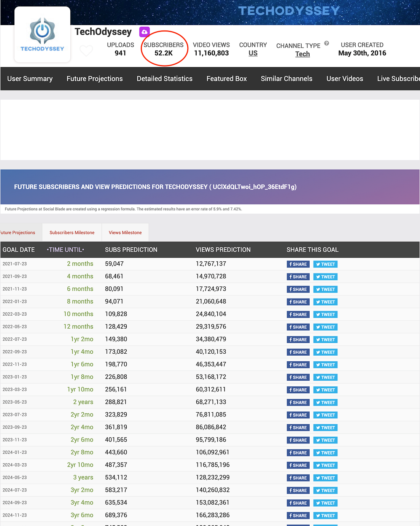Share the 2024-07-23 goal on Facebook
The image size is (420, 526).
pos(298,490)
